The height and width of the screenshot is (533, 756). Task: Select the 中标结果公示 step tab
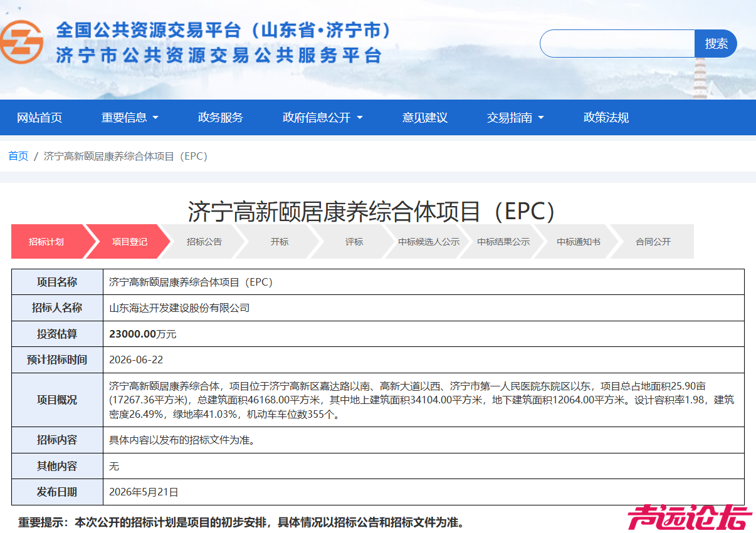pyautogui.click(x=503, y=242)
